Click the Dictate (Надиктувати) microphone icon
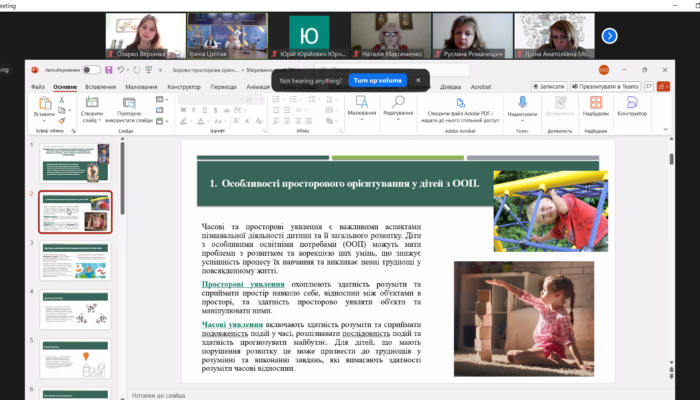The image size is (700, 400). (521, 102)
